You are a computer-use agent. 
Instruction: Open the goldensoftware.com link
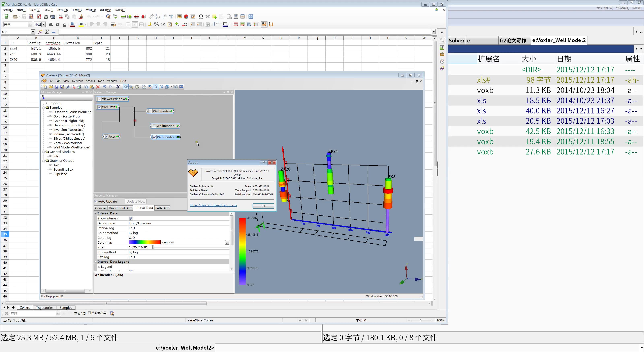pos(214,205)
